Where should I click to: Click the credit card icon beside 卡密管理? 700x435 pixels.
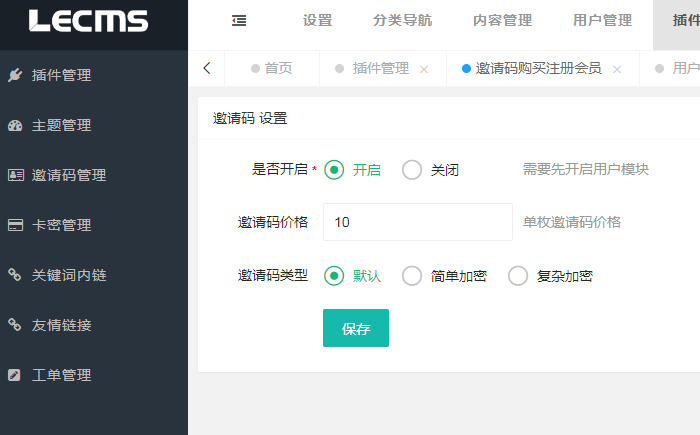pyautogui.click(x=14, y=225)
